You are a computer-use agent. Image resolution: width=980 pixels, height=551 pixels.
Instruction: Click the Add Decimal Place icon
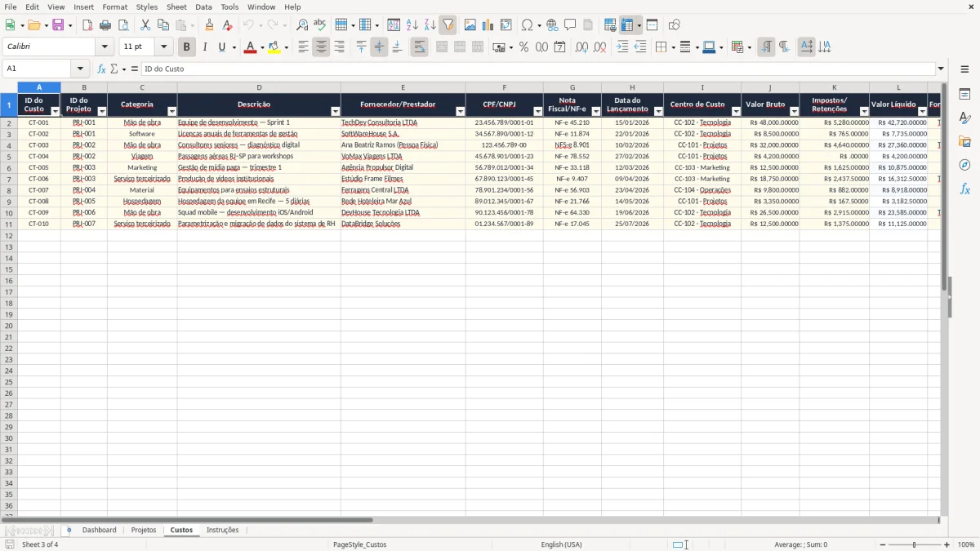point(581,47)
